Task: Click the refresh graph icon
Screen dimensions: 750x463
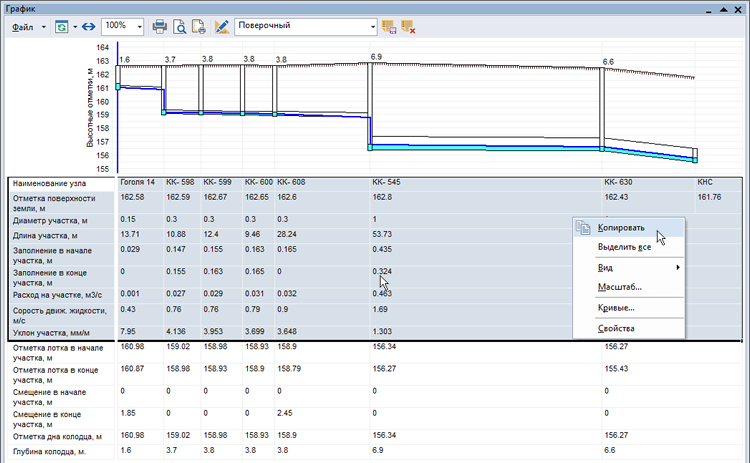Action: click(60, 27)
